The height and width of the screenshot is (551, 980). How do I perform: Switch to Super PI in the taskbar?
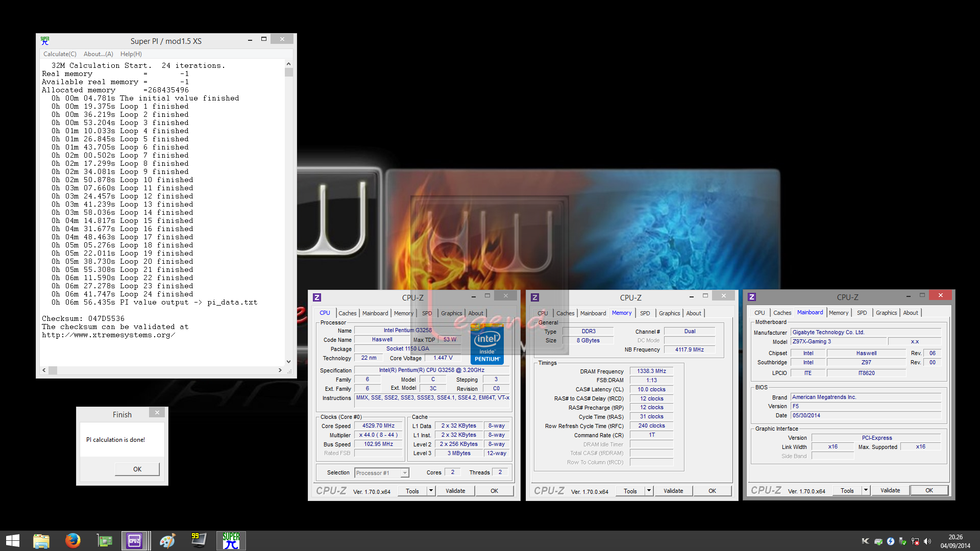point(231,541)
